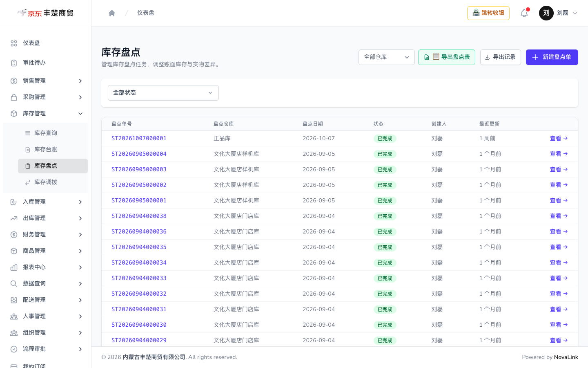This screenshot has width=588, height=368.
Task: Click the 库存管理 box icon
Action: 14,114
